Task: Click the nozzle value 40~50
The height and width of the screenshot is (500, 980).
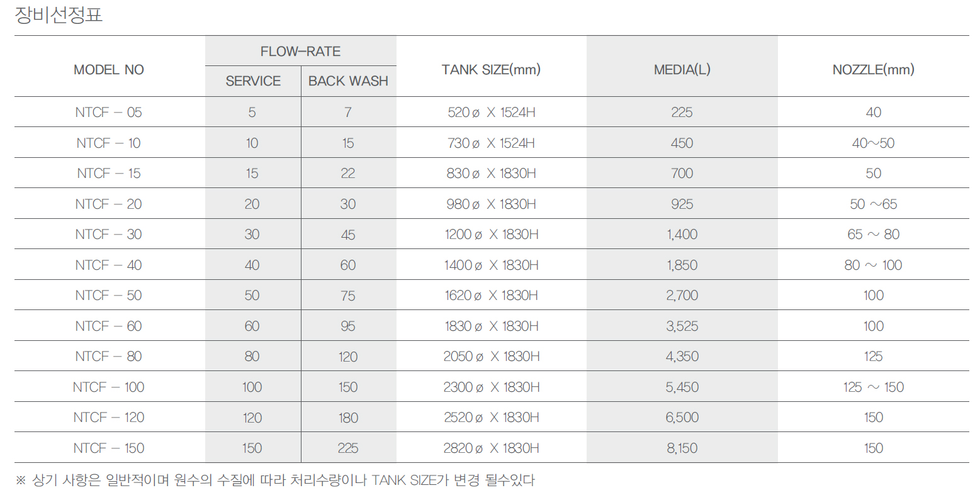Action: (x=873, y=143)
